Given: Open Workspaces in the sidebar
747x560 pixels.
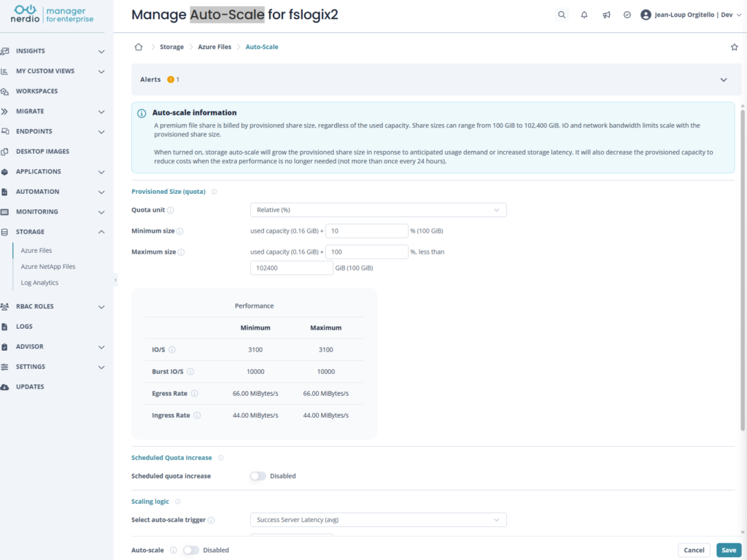Looking at the screenshot, I should tap(36, 91).
